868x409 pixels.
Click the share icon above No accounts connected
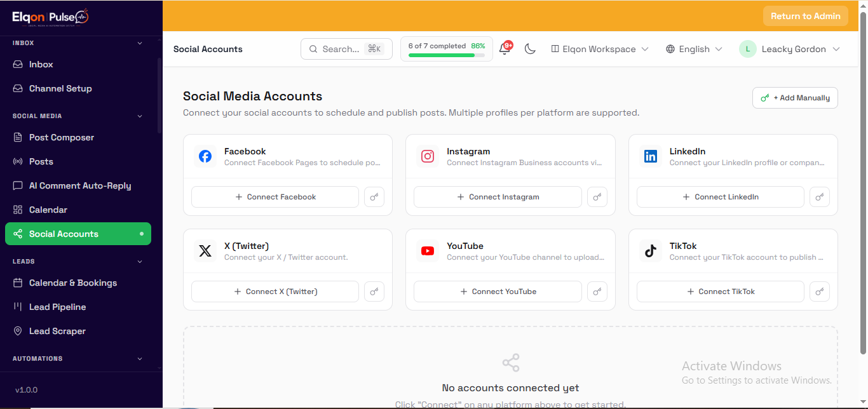coord(511,363)
